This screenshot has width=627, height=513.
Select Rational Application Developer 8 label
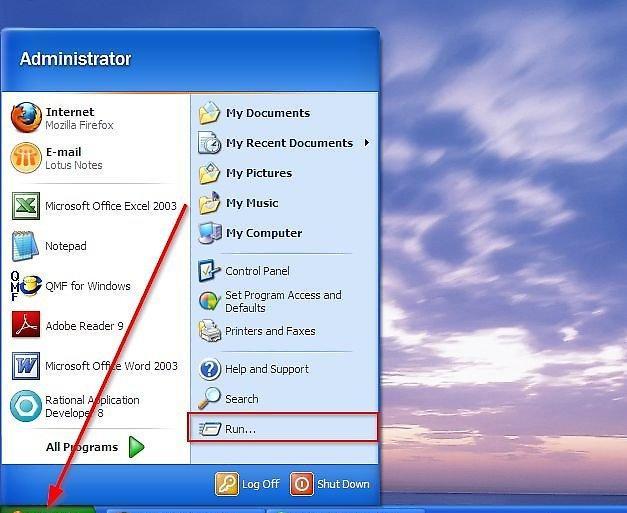point(92,406)
